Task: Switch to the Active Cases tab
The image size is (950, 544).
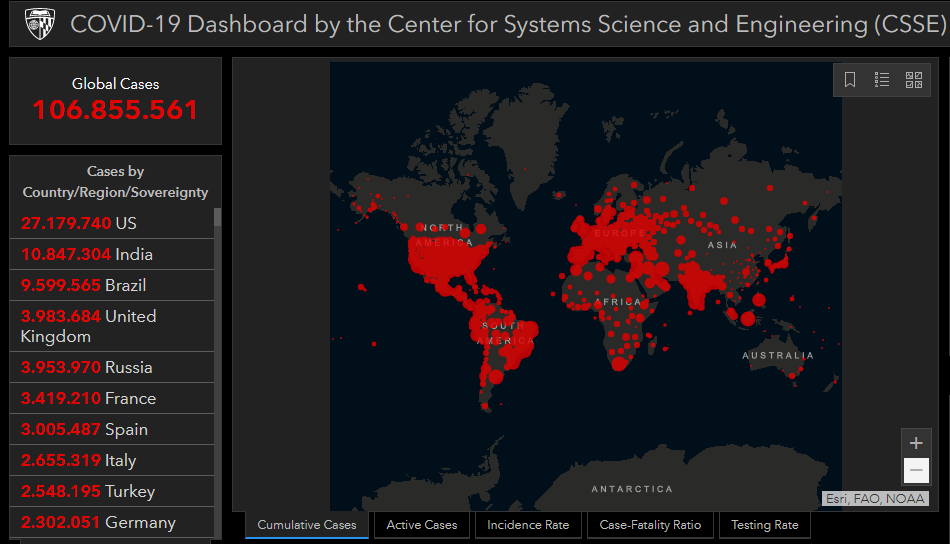Action: (x=422, y=525)
